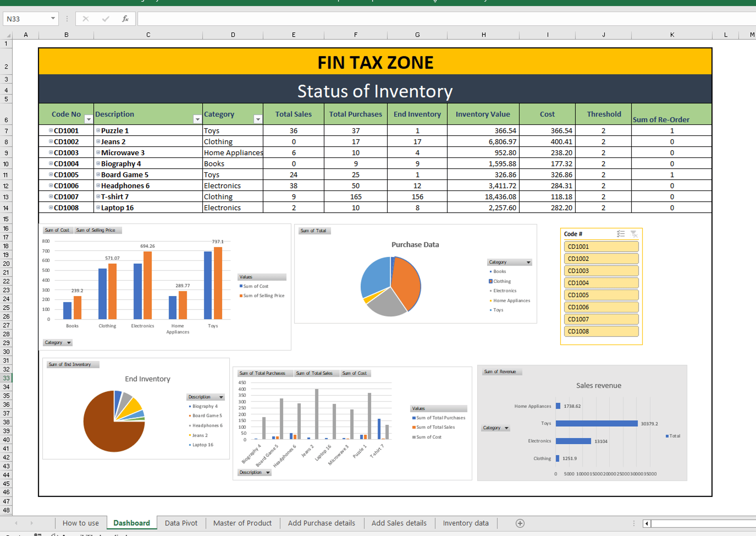Expand the Name Box dropdown arrow
Image resolution: width=756 pixels, height=536 pixels.
(x=53, y=19)
